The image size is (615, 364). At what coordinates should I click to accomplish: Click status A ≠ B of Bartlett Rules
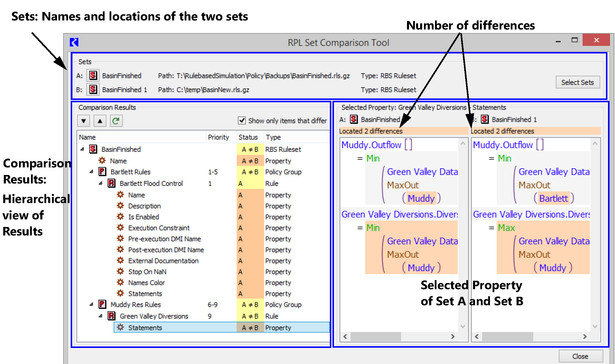pyautogui.click(x=250, y=172)
